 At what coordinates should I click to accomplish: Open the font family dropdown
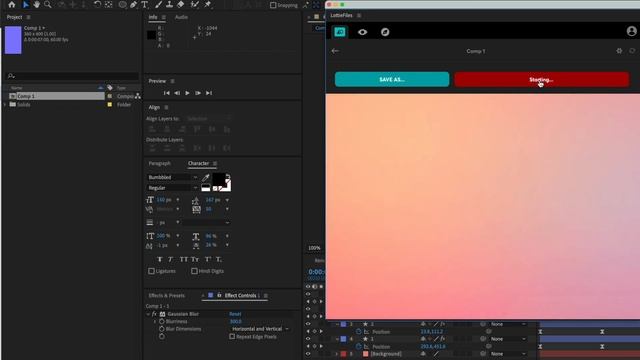(x=172, y=177)
